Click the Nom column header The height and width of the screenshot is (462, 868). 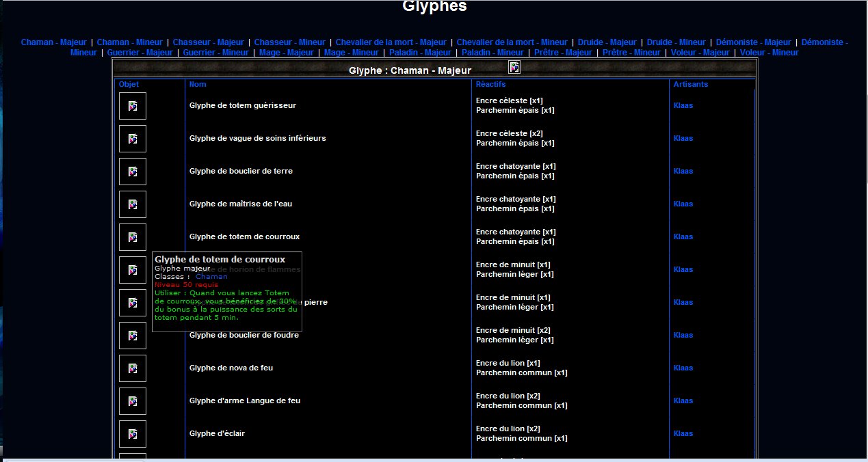(197, 85)
